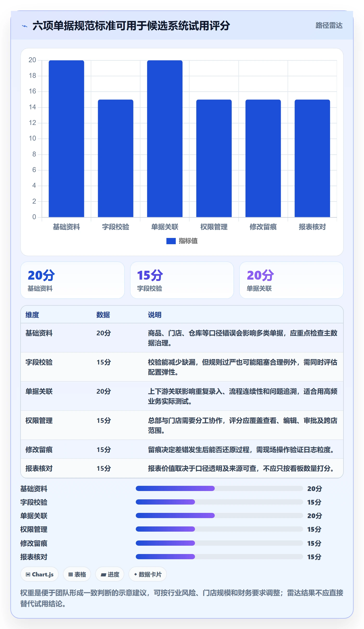This screenshot has height=629, width=364.
Task: Select the 单据关联 table row name
Action: pos(39,391)
